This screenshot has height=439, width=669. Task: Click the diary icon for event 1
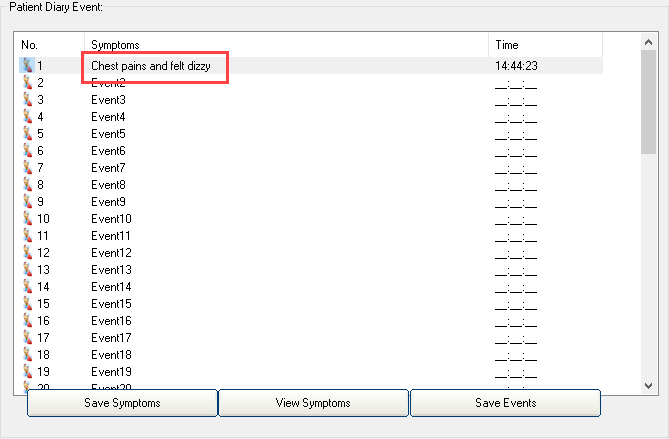pos(27,66)
